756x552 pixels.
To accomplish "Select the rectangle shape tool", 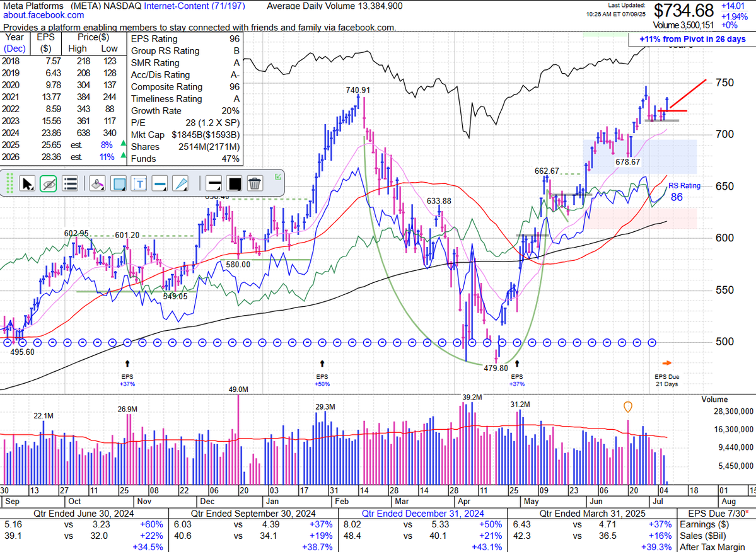I will click(119, 183).
